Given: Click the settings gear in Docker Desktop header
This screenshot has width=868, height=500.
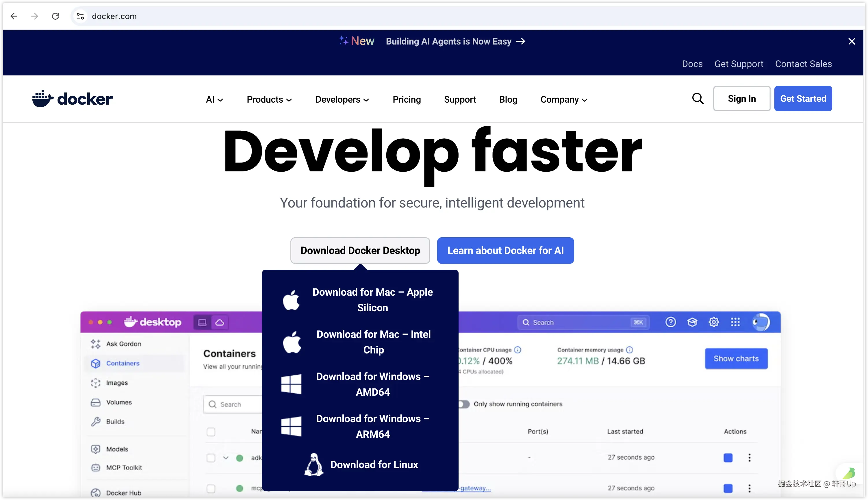Looking at the screenshot, I should 713,322.
